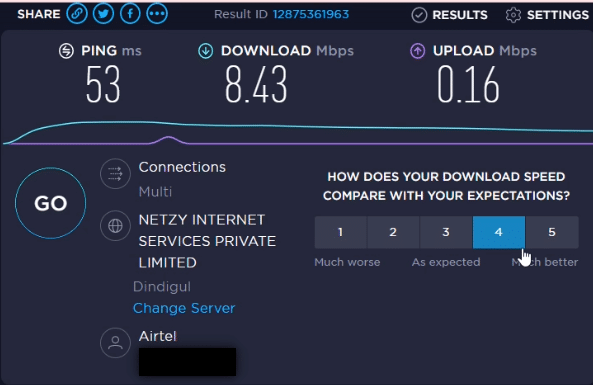Open the Settings gear icon
Image resolution: width=593 pixels, height=385 pixels.
pos(513,15)
